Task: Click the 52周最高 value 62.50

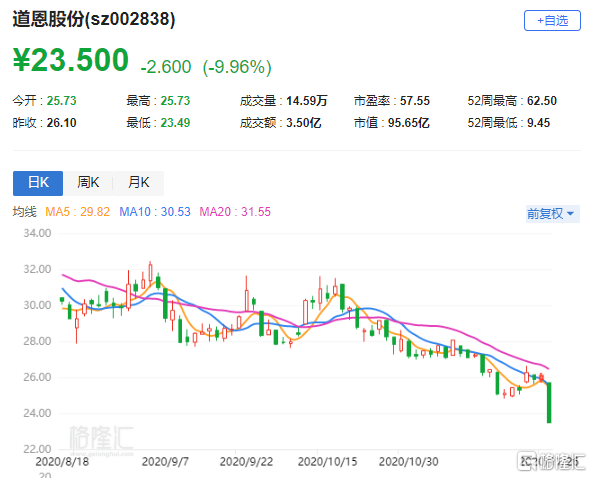Action: 542,101
